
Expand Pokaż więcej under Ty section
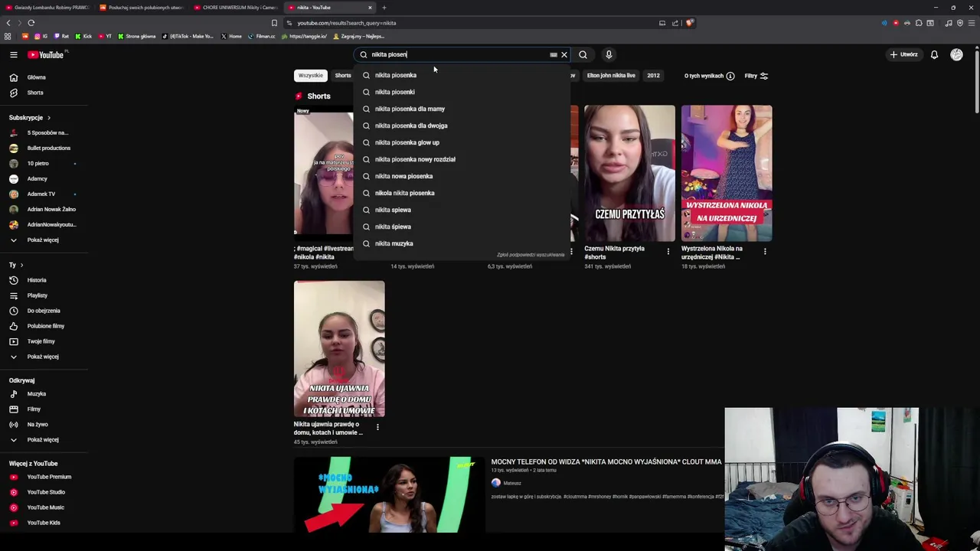pyautogui.click(x=44, y=357)
